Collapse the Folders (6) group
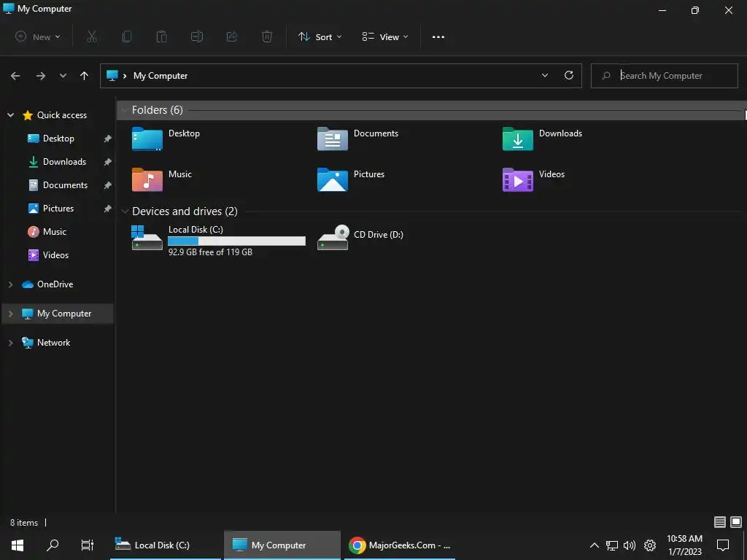This screenshot has height=560, width=747. coord(125,110)
